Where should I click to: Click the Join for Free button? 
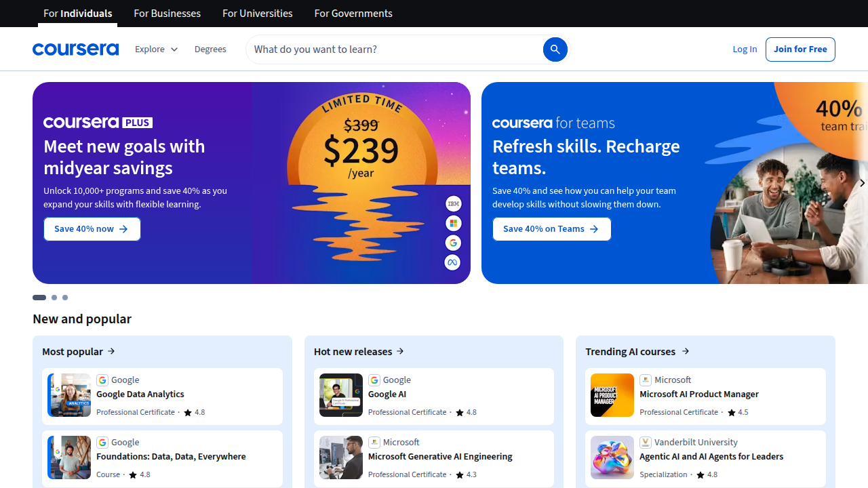[800, 49]
